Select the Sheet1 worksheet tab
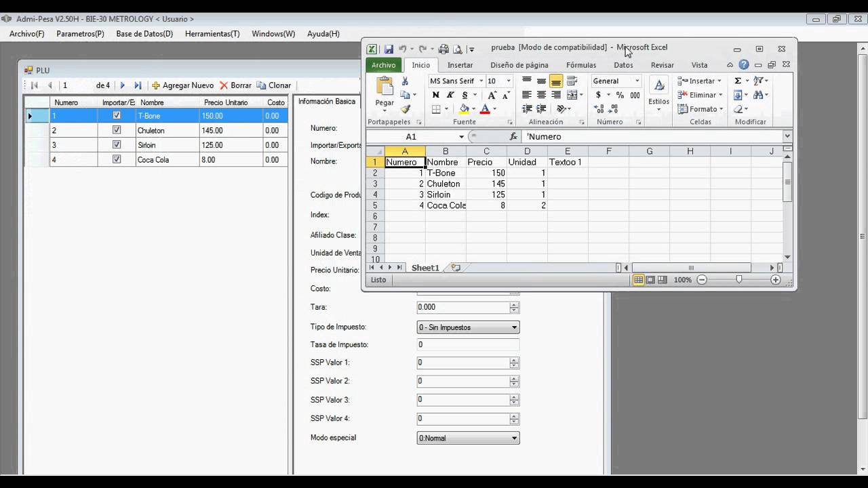 coord(425,268)
